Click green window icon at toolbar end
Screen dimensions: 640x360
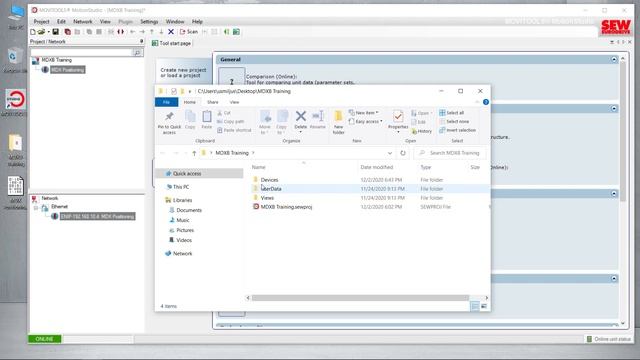tap(236, 32)
